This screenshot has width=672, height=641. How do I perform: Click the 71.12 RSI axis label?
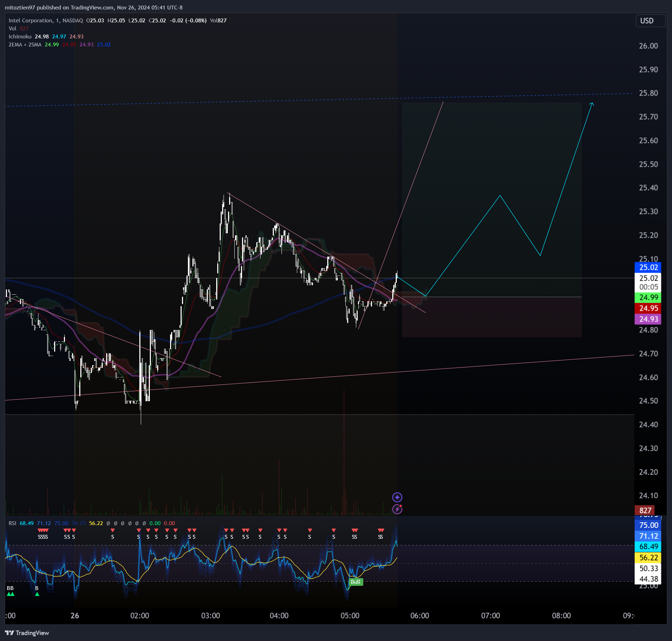[648, 536]
